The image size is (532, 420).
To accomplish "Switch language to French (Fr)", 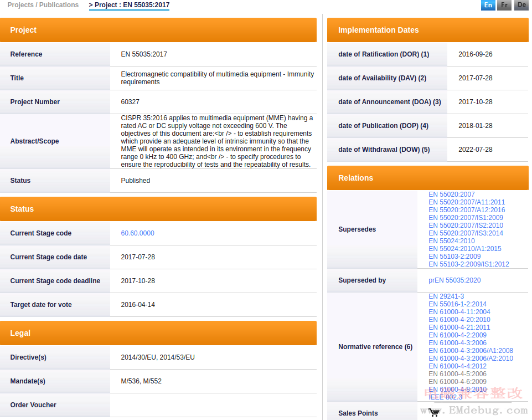I will tap(504, 5).
